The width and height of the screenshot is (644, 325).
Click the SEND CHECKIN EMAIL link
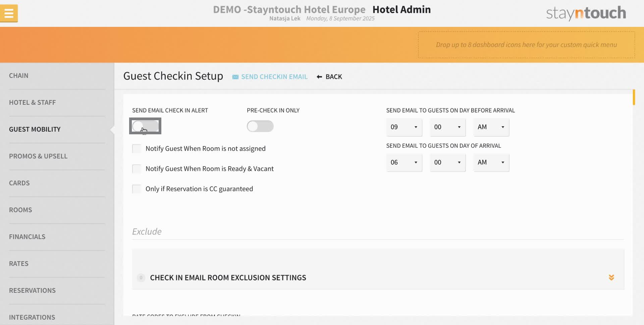click(x=274, y=77)
